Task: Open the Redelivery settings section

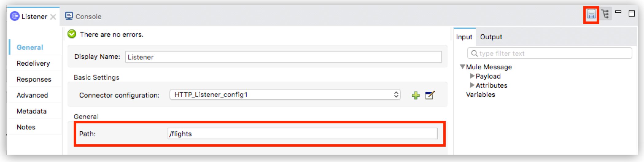Action: (33, 64)
